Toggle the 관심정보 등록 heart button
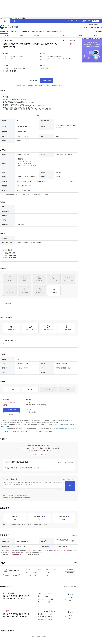 [x=32, y=80]
